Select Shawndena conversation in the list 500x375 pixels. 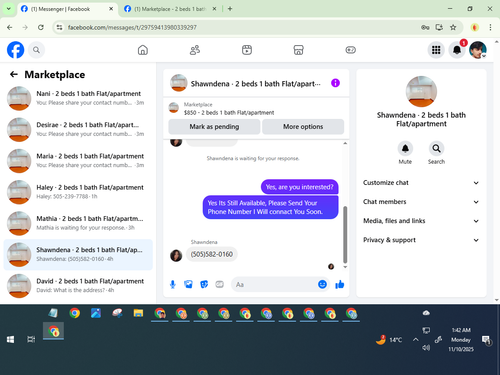(x=78, y=255)
